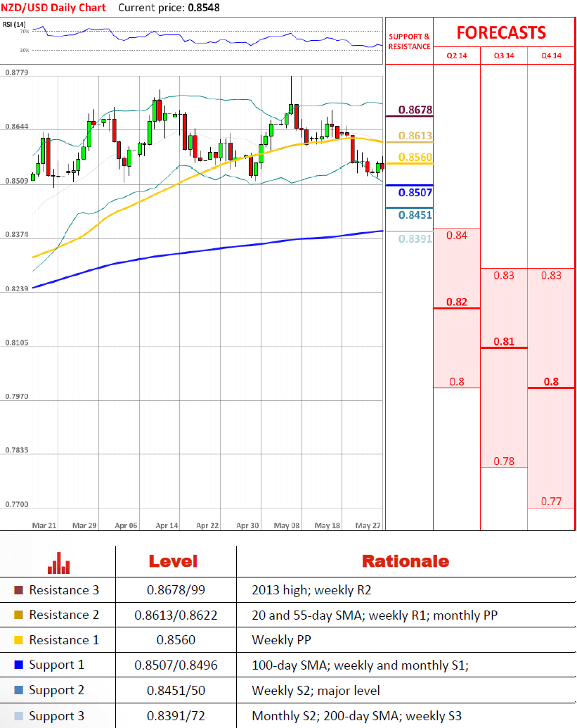Click the 0.8451 support level label
The image size is (577, 728).
click(415, 215)
